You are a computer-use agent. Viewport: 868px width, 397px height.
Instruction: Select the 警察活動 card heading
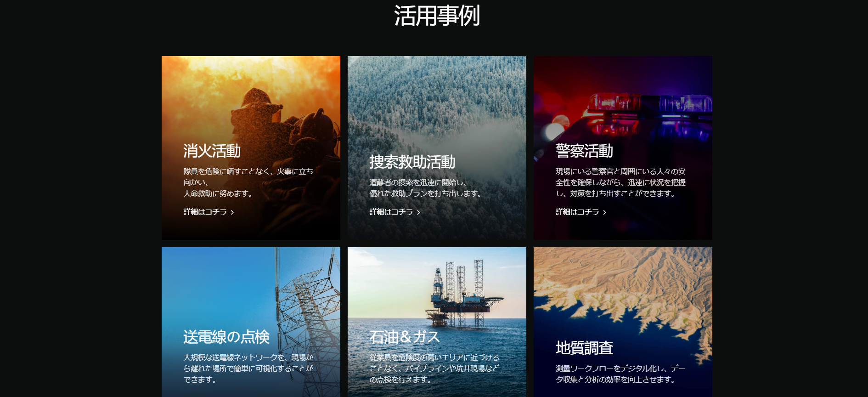click(x=584, y=151)
